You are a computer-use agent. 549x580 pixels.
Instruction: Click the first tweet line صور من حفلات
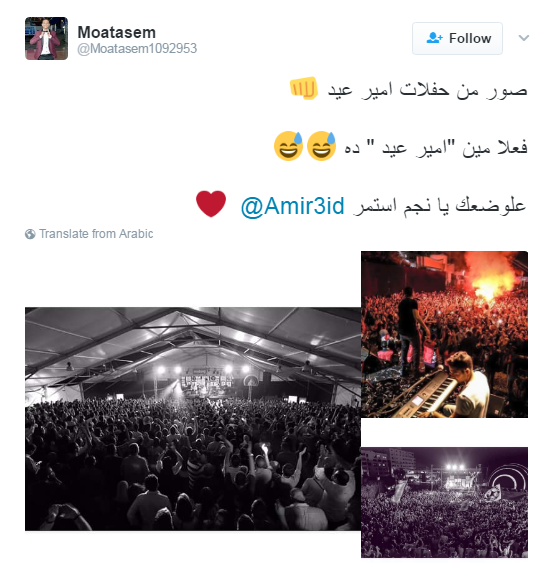[x=427, y=90]
